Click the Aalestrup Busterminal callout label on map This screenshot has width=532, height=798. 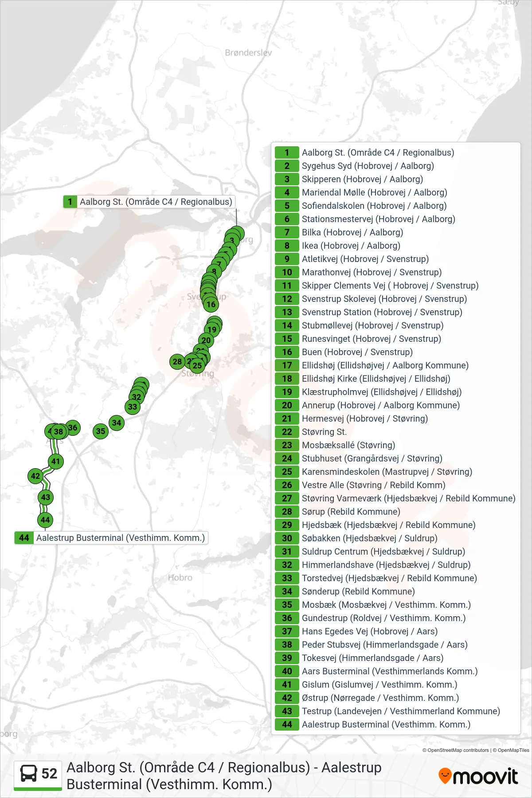[x=111, y=538]
